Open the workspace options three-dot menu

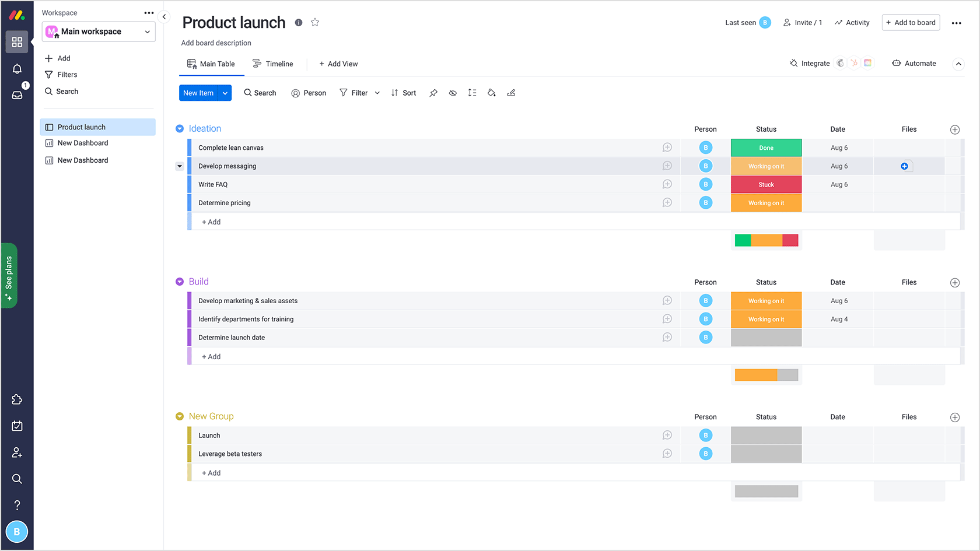[x=149, y=12]
